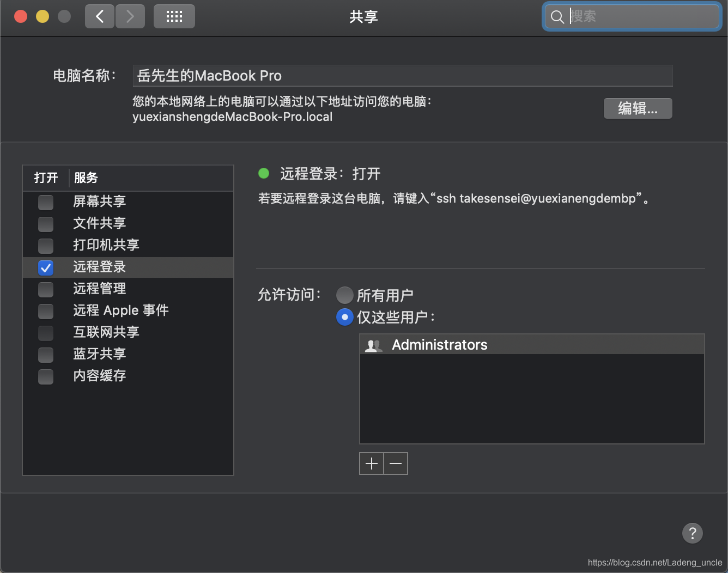Click the 编辑... button
Image resolution: width=728 pixels, height=573 pixels.
638,108
